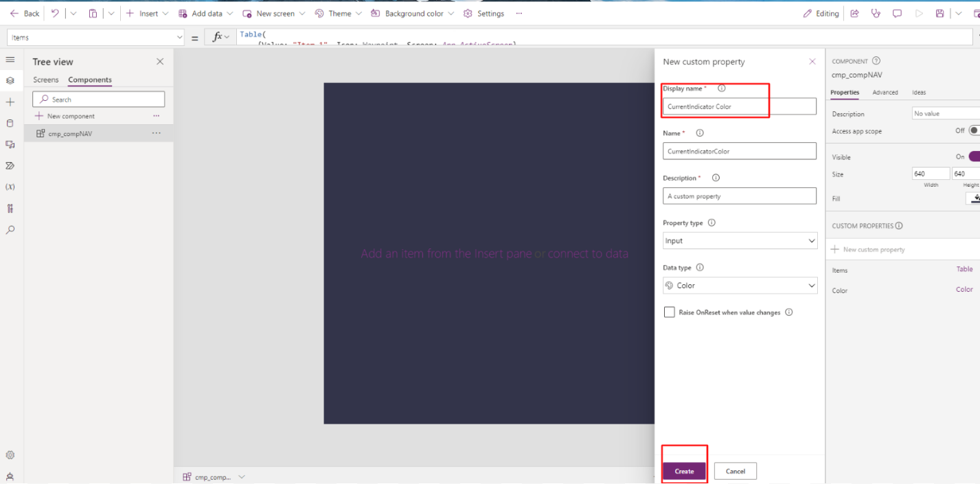Viewport: 980px width, 484px height.
Task: Switch to the Advanced tab
Action: [x=885, y=93]
